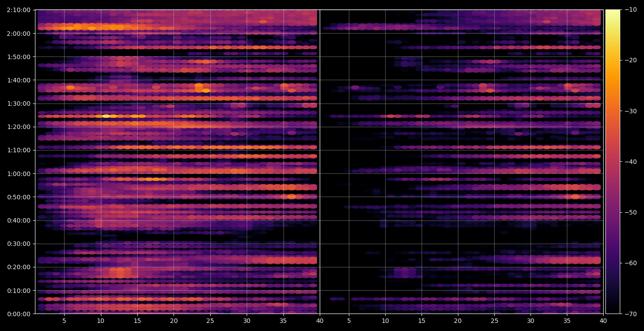
Task: Select the 1:50:00 time label
Action: tap(19, 56)
